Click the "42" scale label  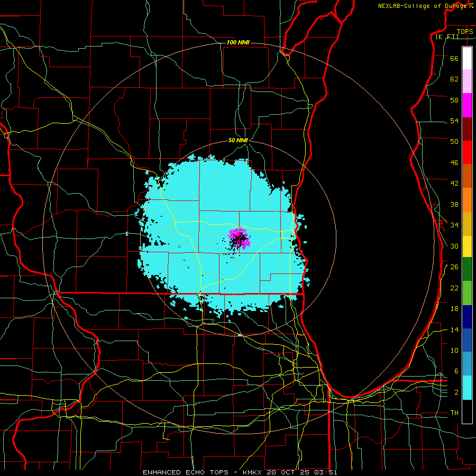point(454,184)
